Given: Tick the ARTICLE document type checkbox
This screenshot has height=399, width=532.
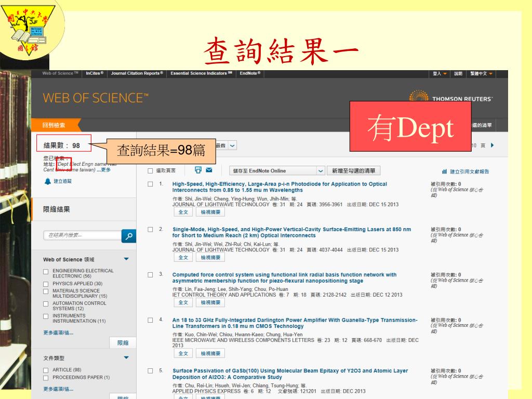Looking at the screenshot, I should coord(46,370).
